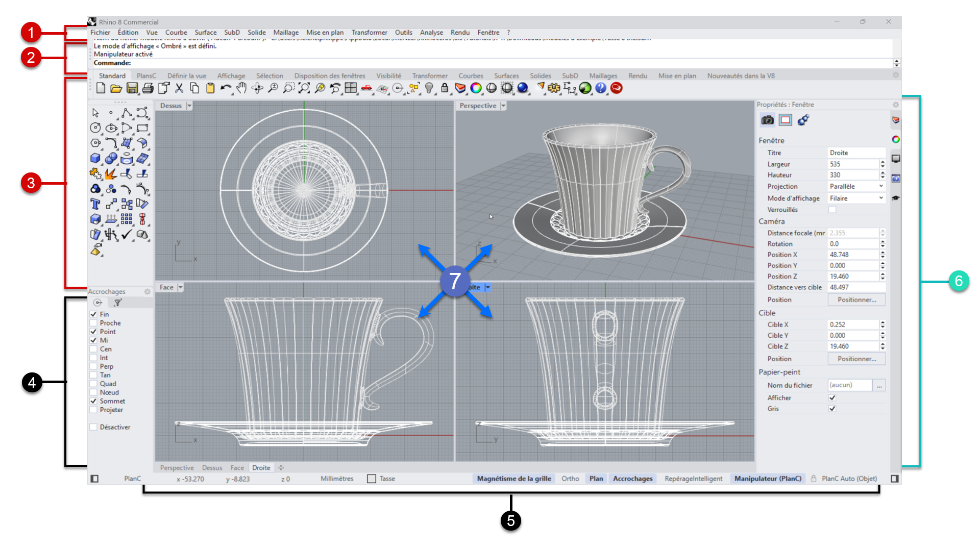Click the Open file folder icon
The width and height of the screenshot is (980, 551).
pyautogui.click(x=116, y=88)
